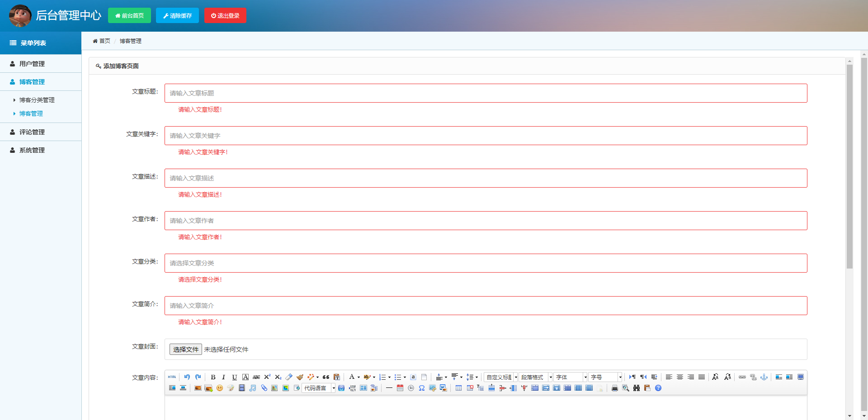This screenshot has height=420, width=868.
Task: Open 评论管理 in the sidebar
Action: click(41, 132)
